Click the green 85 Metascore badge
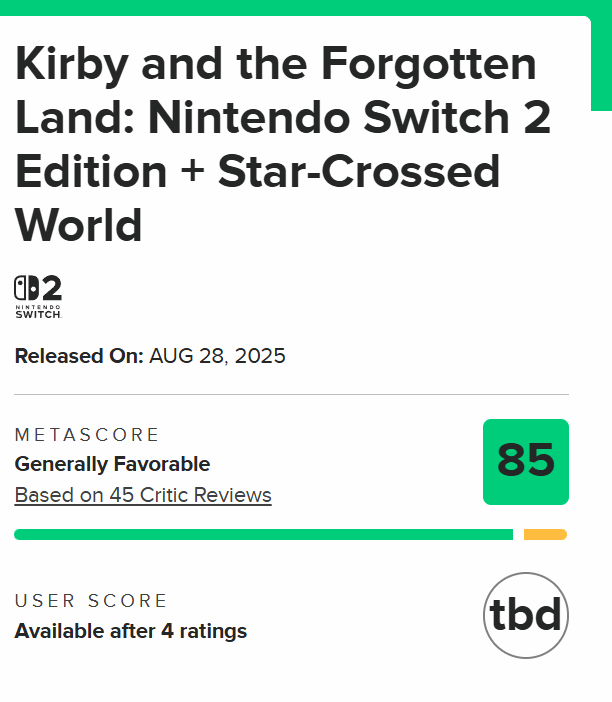Viewport: 612px width, 702px height. coord(525,461)
